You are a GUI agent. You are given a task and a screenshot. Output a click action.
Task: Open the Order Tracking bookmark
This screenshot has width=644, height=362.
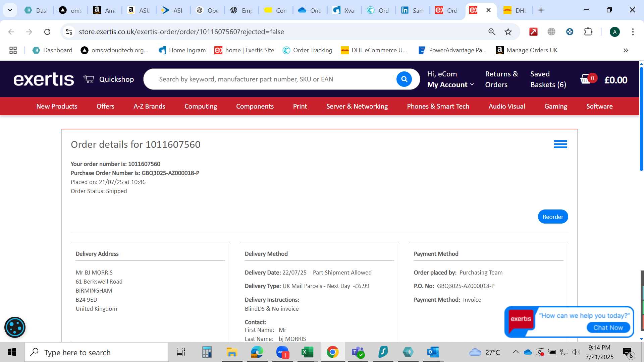pos(307,50)
